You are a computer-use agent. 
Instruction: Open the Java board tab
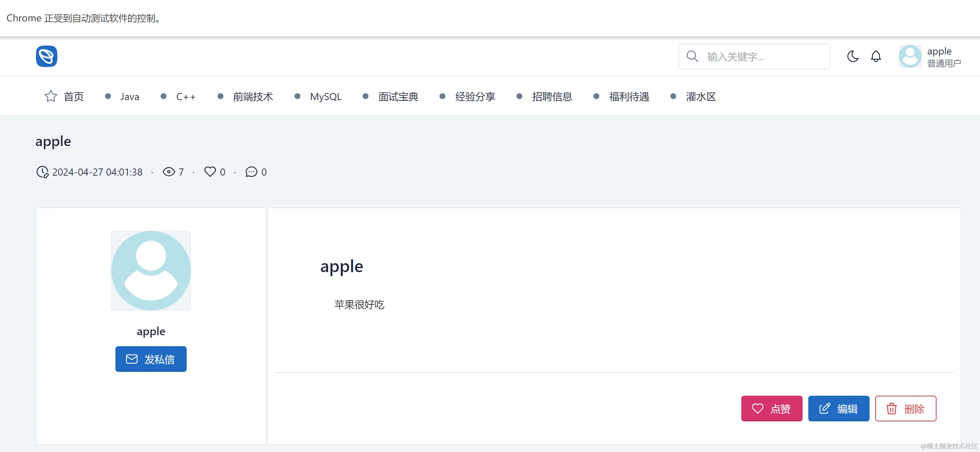pos(130,97)
